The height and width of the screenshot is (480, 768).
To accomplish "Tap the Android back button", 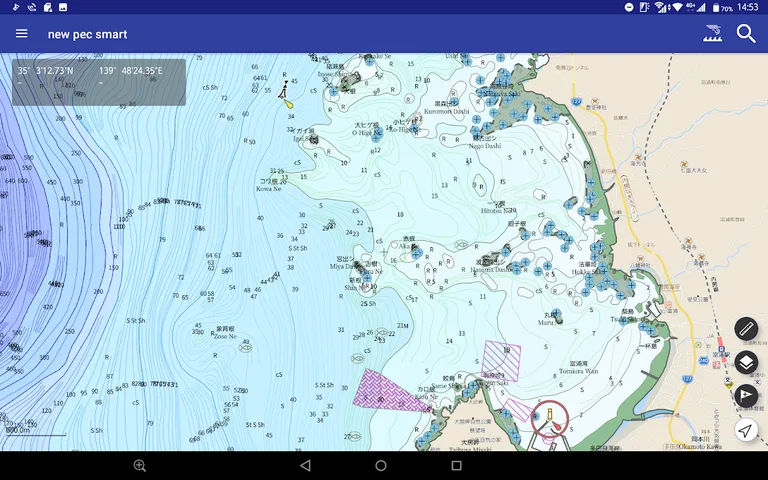I will click(305, 466).
